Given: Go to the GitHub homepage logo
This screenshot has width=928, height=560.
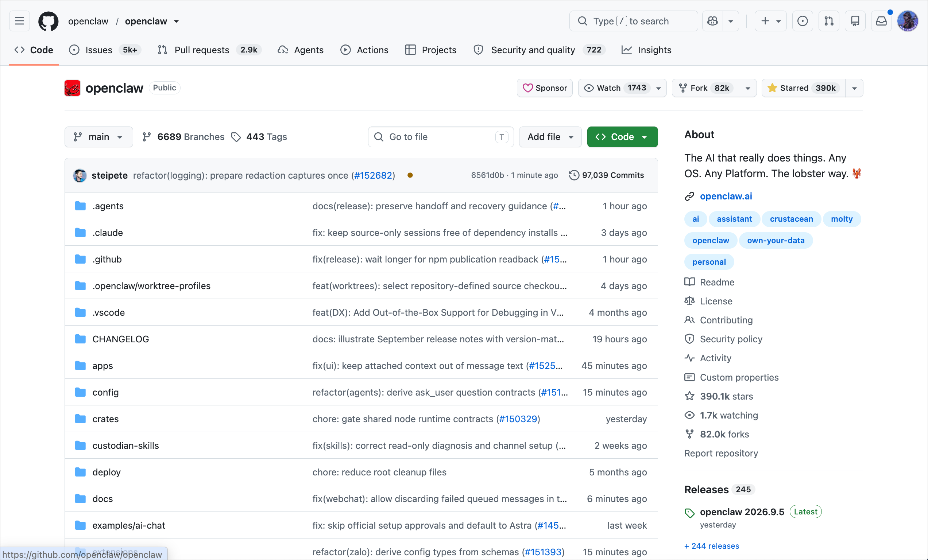Looking at the screenshot, I should [49, 21].
